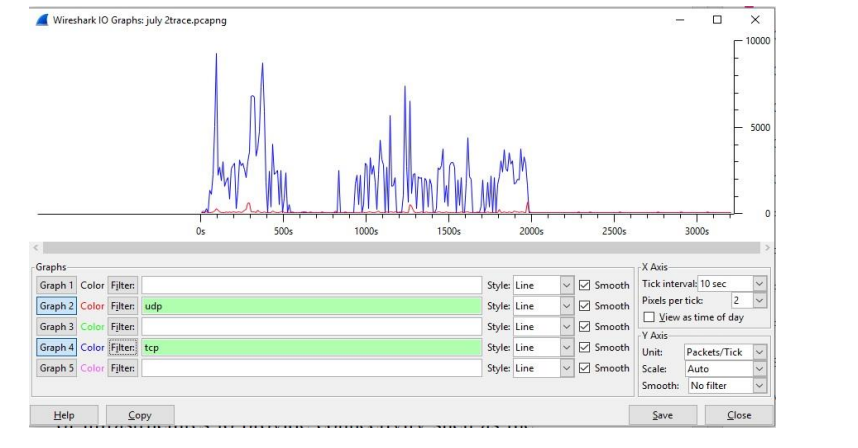Enable View as time of day
Image resolution: width=858 pixels, height=448 pixels.
pos(649,317)
